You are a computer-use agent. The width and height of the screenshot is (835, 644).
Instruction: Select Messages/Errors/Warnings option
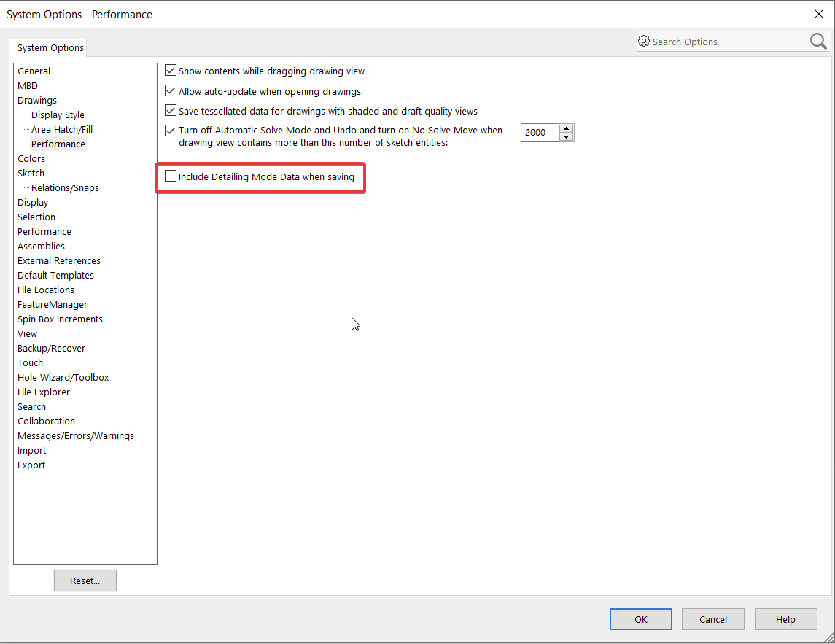76,435
